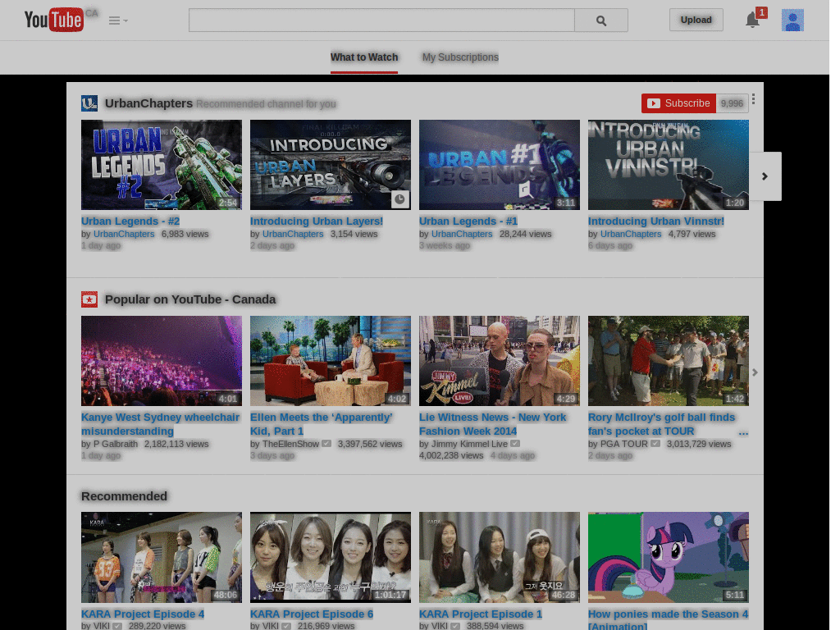Click the next arrow on the UrbanChapters carousel

[x=765, y=176]
